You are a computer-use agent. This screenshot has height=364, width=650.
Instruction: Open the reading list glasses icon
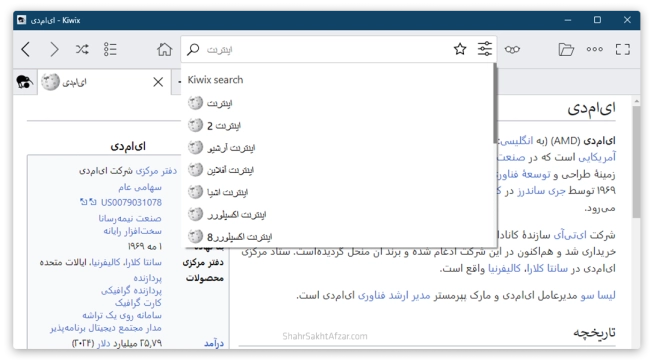point(512,49)
